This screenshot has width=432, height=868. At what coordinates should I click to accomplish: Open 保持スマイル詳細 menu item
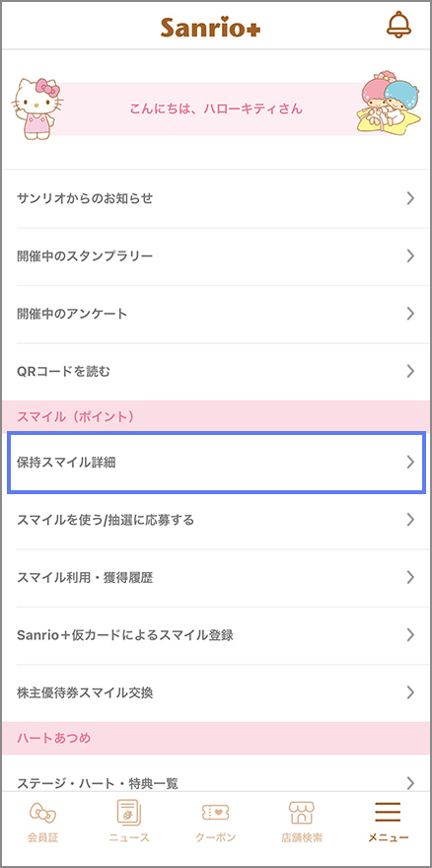[216, 463]
